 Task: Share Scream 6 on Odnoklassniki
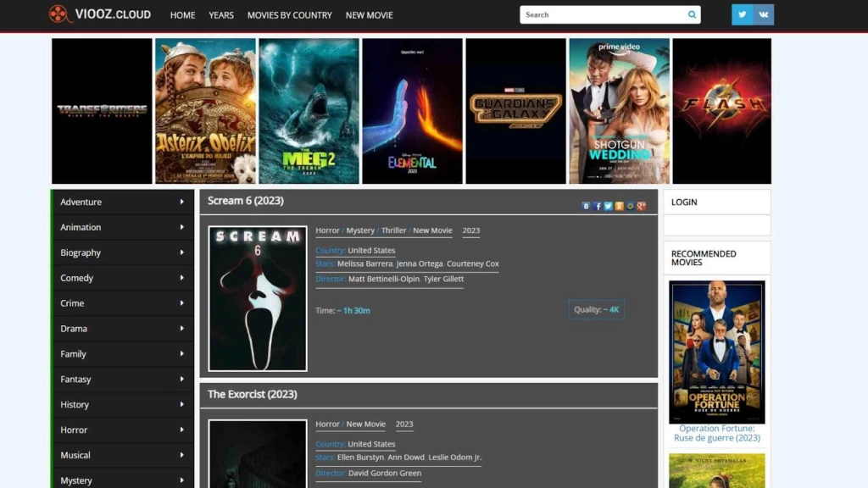619,206
